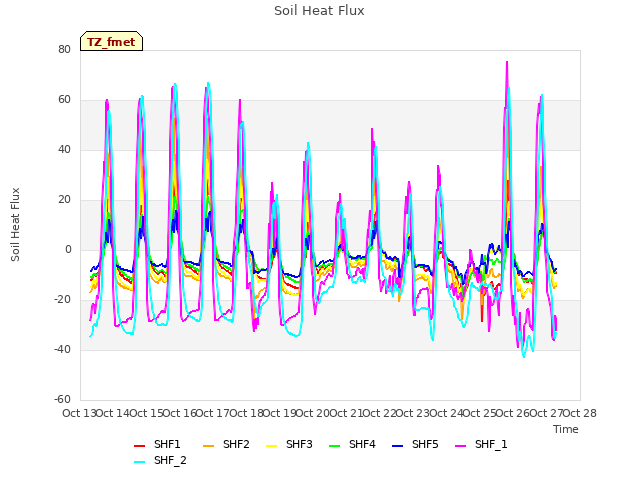Toggle the SHF_1 legend entry
The width and height of the screenshot is (640, 480).
pos(481,444)
